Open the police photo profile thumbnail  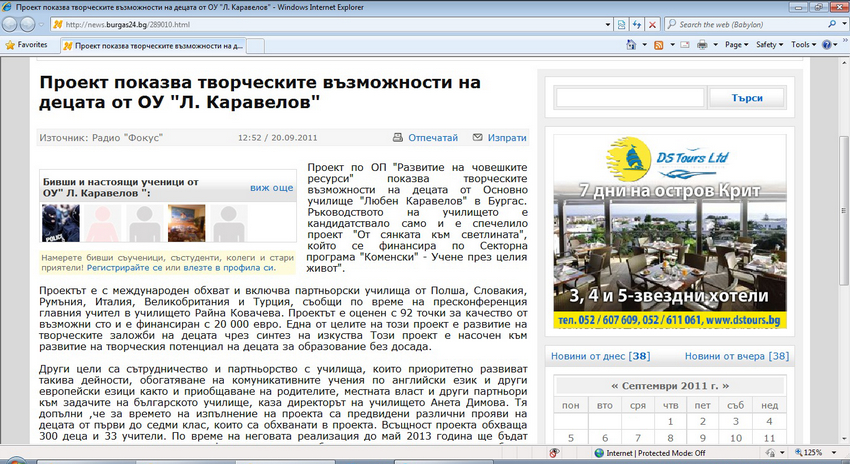(61, 223)
